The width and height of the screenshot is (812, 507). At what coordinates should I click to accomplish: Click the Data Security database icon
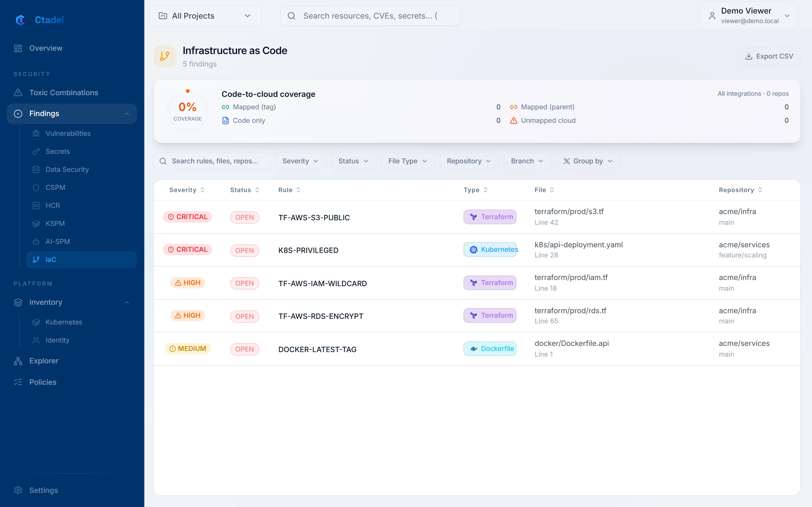coord(36,170)
